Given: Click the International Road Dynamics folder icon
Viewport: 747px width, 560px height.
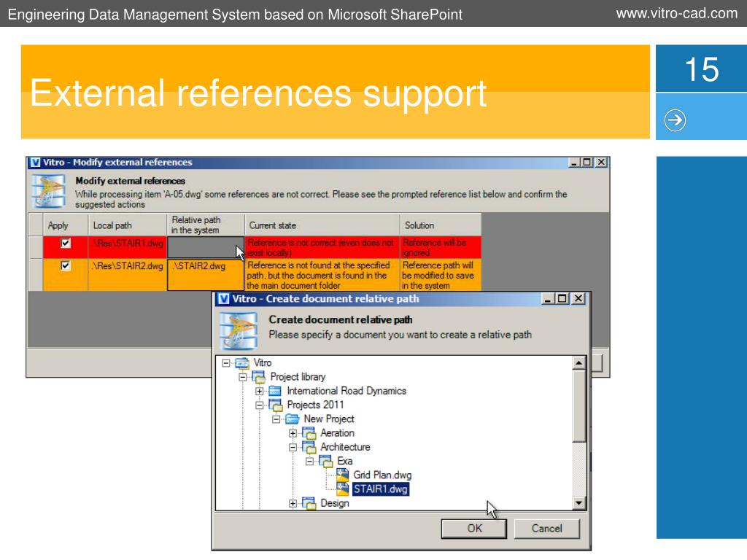Looking at the screenshot, I should pos(275,391).
